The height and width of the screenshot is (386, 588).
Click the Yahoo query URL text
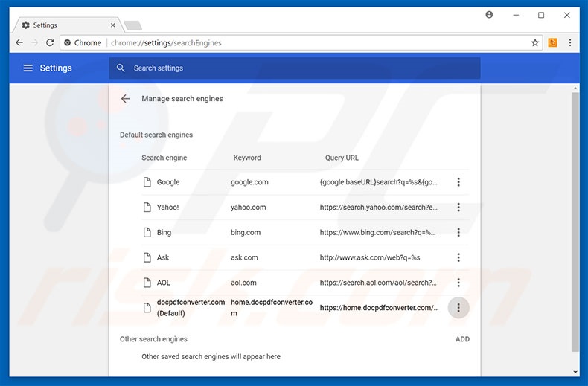coord(378,208)
